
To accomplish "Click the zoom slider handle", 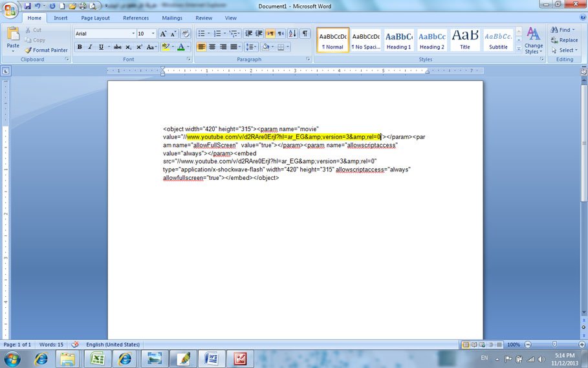I will [554, 344].
